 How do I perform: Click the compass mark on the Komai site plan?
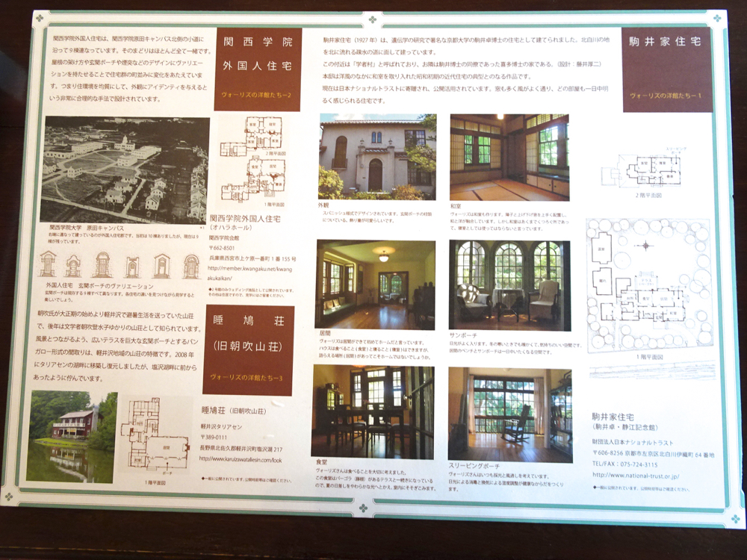click(645, 246)
